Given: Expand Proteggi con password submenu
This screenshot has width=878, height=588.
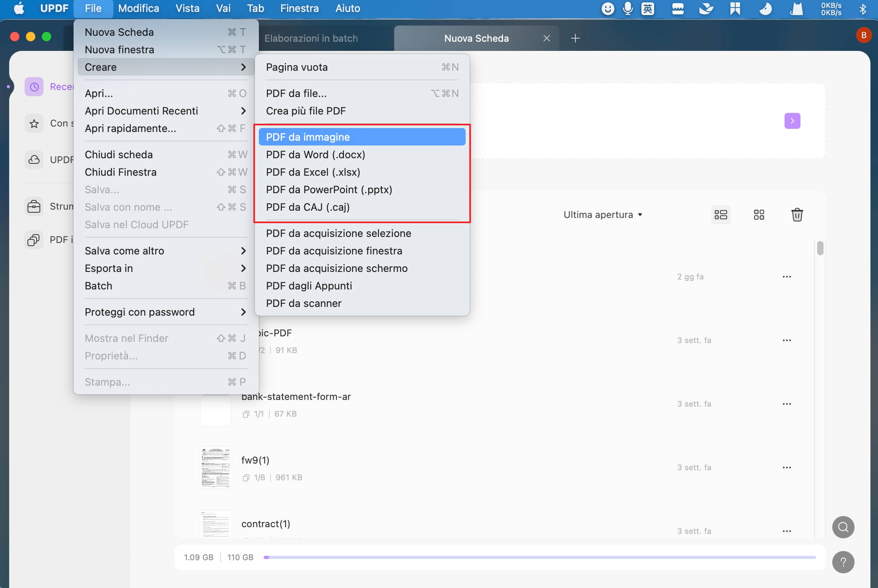Looking at the screenshot, I should coord(166,312).
